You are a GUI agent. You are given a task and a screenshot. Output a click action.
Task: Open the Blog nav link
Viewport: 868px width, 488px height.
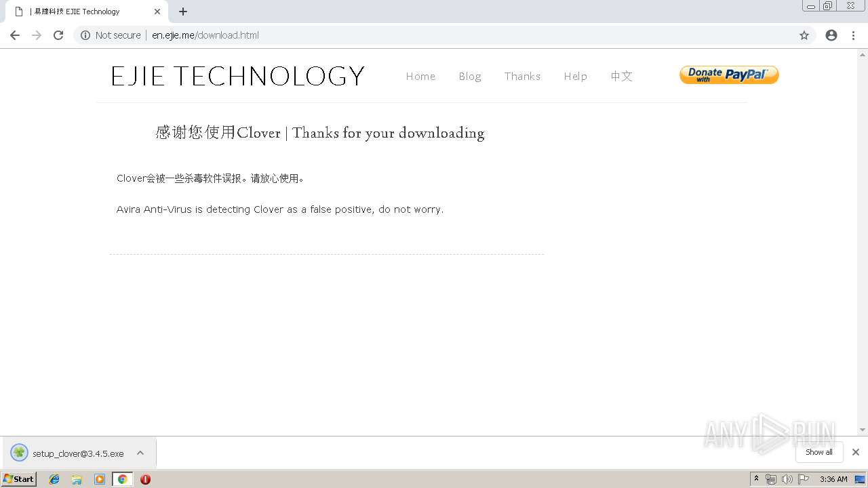470,77
